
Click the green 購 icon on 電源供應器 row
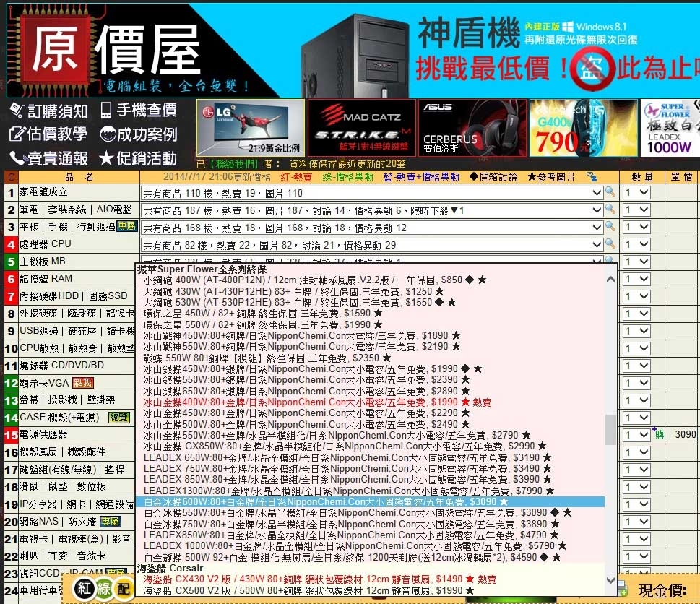pos(658,433)
